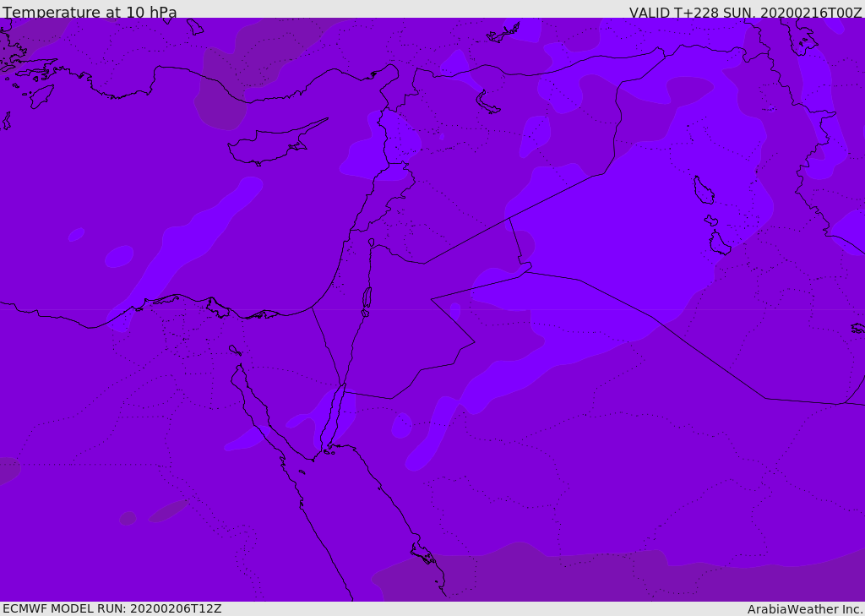The image size is (865, 616).
Task: Click the 'Temperature at 10 hPa' title text
Action: [x=90, y=12]
